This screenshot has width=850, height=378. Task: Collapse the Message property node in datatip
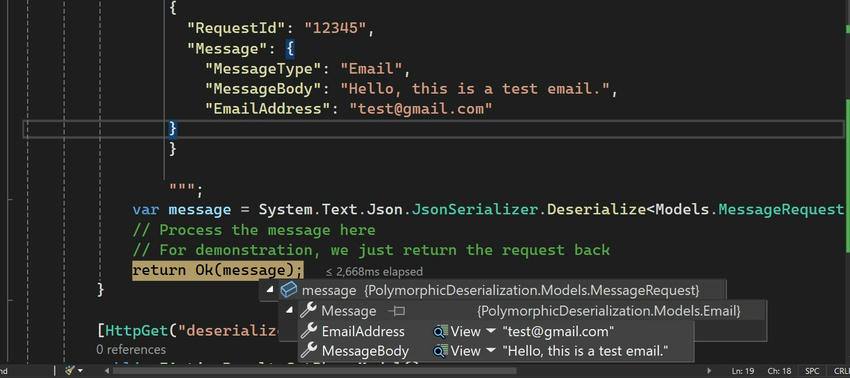point(289,310)
